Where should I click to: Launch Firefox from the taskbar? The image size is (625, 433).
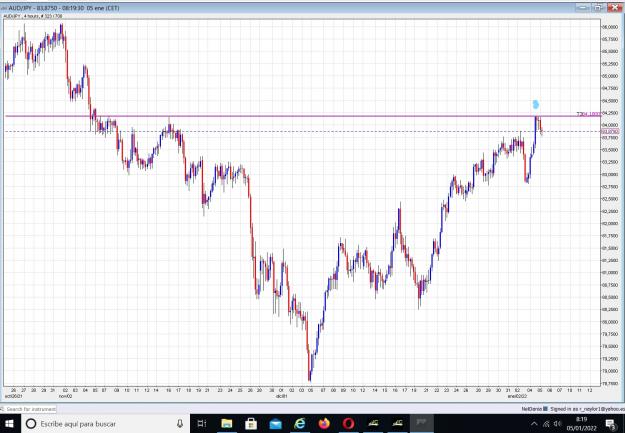(324, 423)
